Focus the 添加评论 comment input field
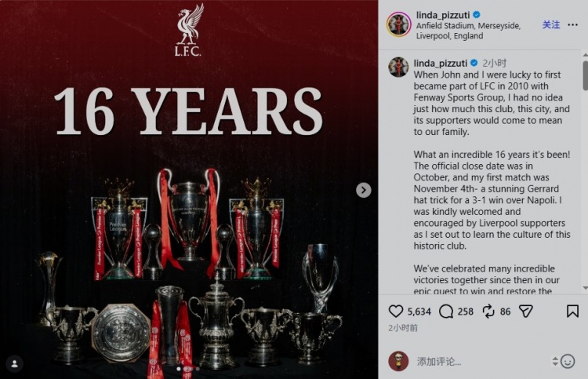The height and width of the screenshot is (379, 588). [480, 362]
